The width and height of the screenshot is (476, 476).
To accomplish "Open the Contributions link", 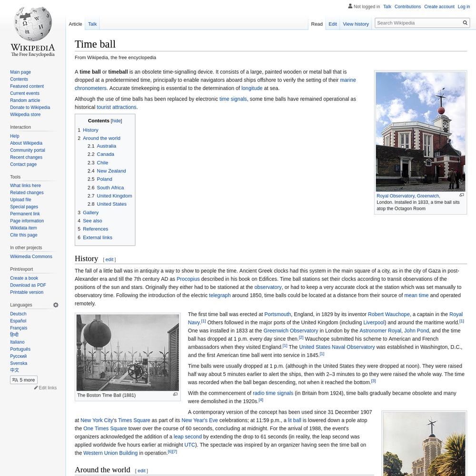I will coord(407,6).
